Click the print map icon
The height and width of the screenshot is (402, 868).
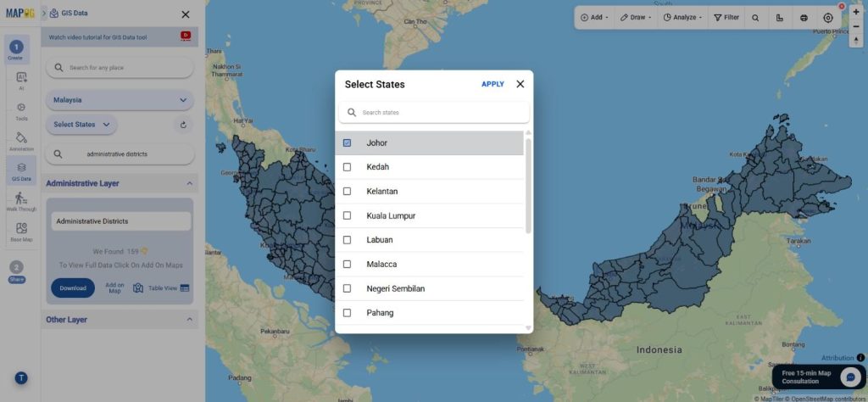click(x=804, y=18)
